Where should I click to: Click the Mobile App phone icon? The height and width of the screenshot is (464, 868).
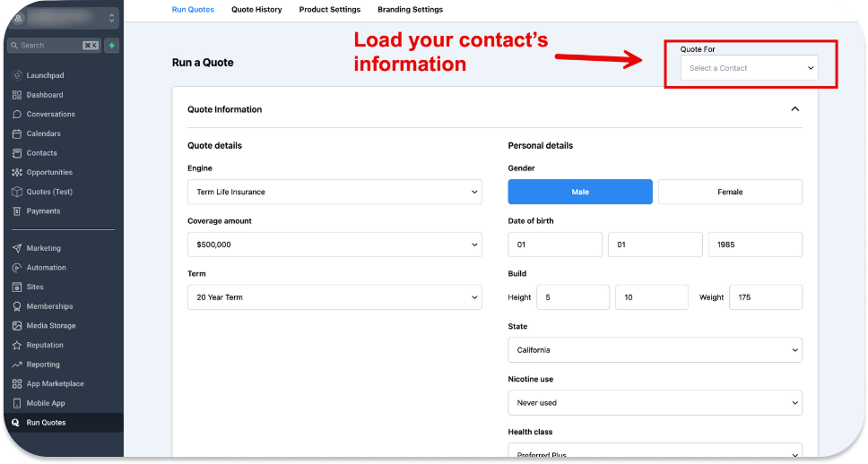(17, 402)
